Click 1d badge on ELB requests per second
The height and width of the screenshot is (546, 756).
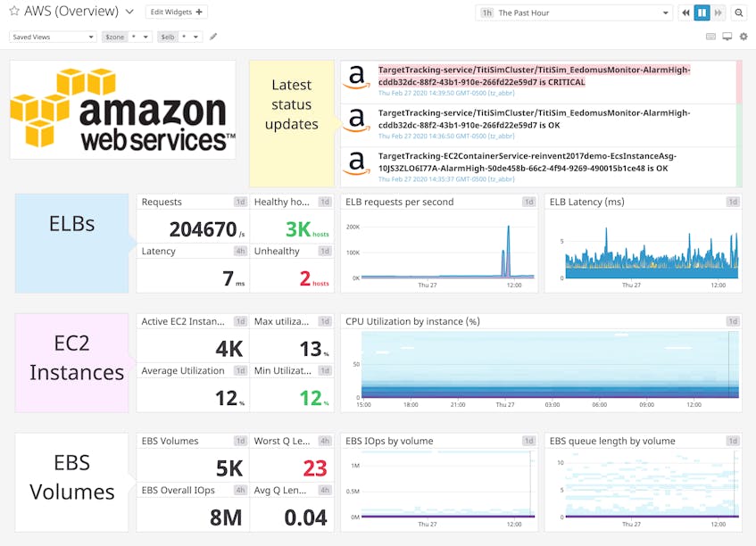click(x=529, y=202)
